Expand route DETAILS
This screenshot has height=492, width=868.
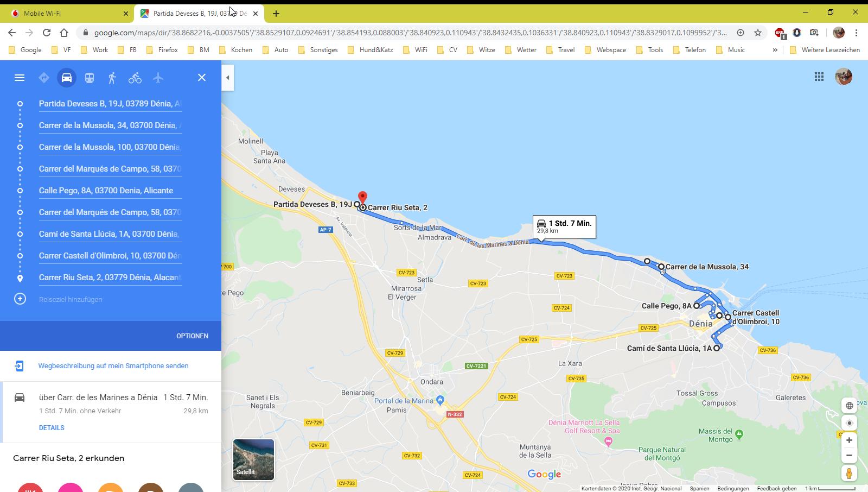tap(52, 428)
